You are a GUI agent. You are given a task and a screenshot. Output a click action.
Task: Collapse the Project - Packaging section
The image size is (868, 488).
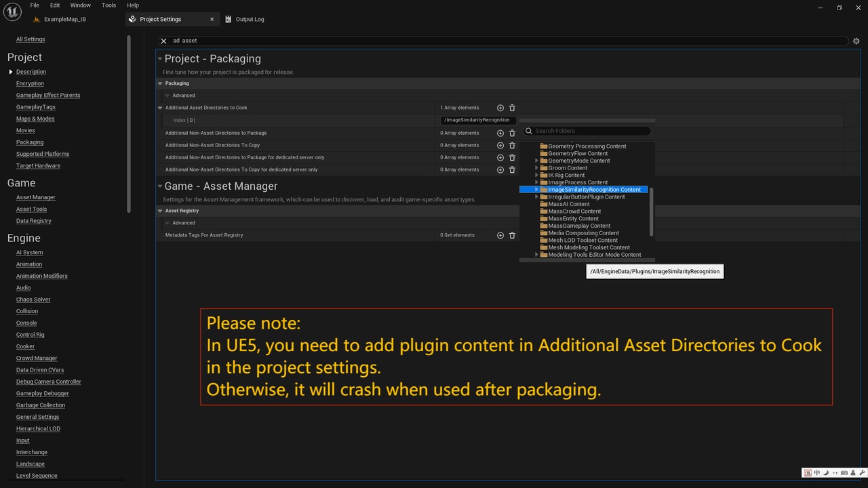click(x=160, y=59)
